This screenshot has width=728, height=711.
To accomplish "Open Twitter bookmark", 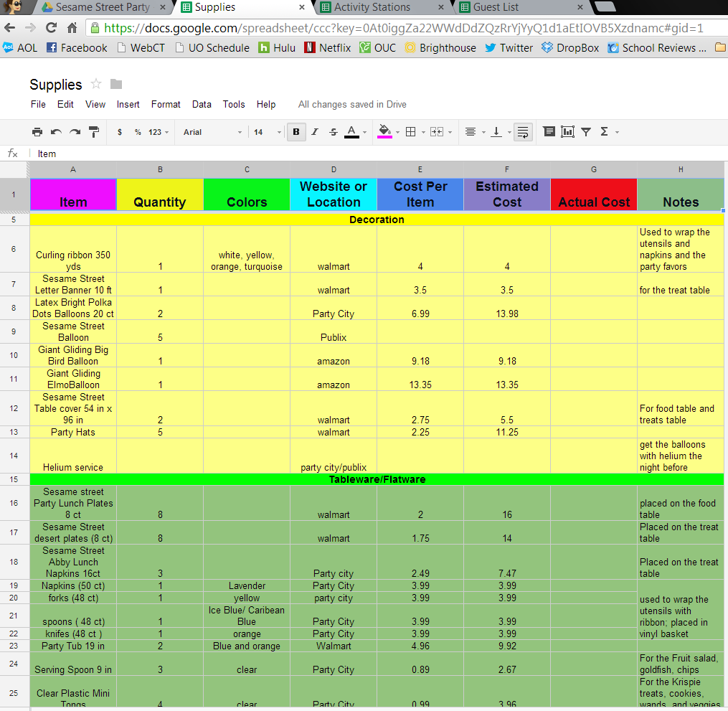I will (509, 48).
